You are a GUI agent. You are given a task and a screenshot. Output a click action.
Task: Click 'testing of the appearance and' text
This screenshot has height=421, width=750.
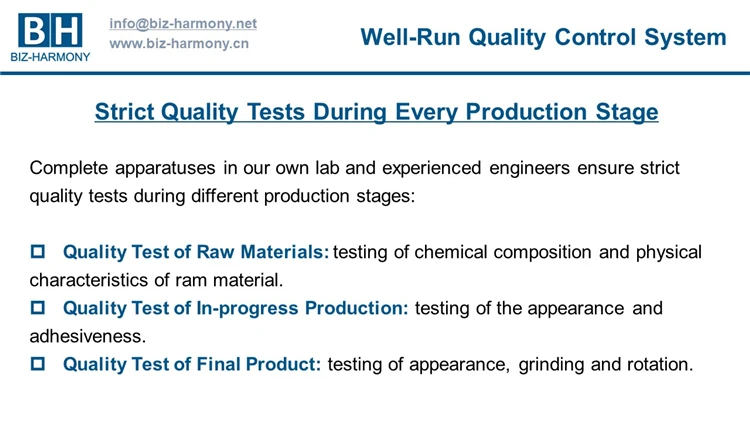coord(539,308)
